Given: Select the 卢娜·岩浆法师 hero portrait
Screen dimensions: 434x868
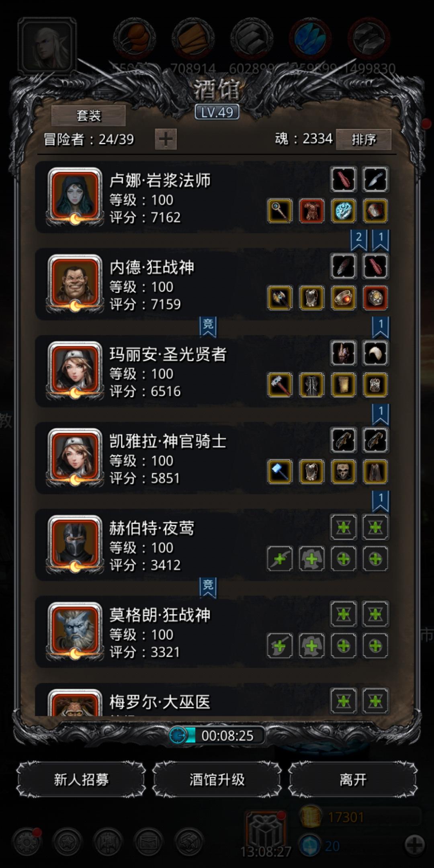Looking at the screenshot, I should [x=75, y=197].
